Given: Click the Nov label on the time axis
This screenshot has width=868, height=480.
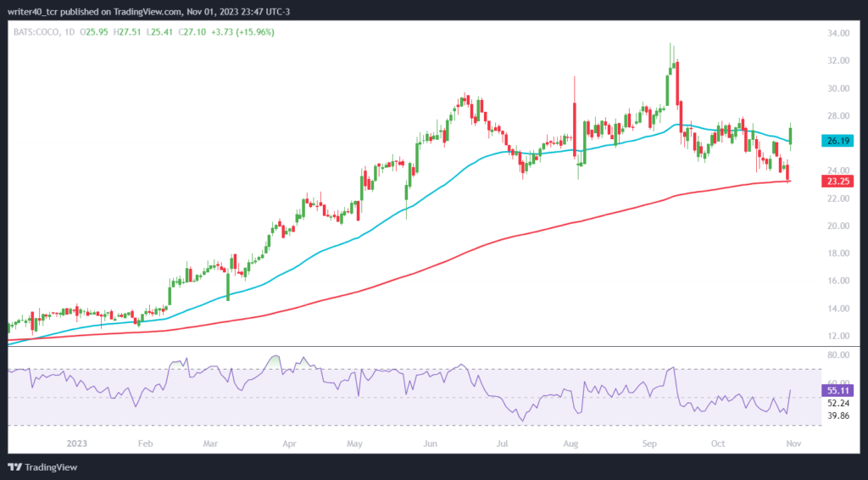Looking at the screenshot, I should 793,444.
